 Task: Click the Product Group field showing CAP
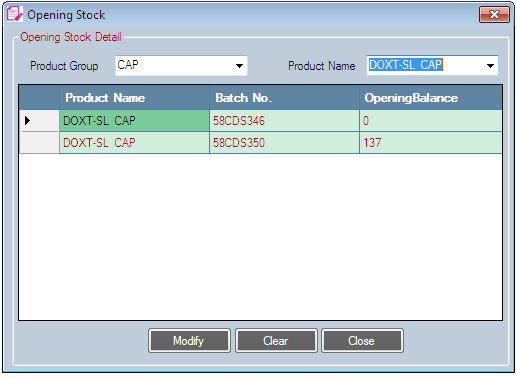[181, 66]
